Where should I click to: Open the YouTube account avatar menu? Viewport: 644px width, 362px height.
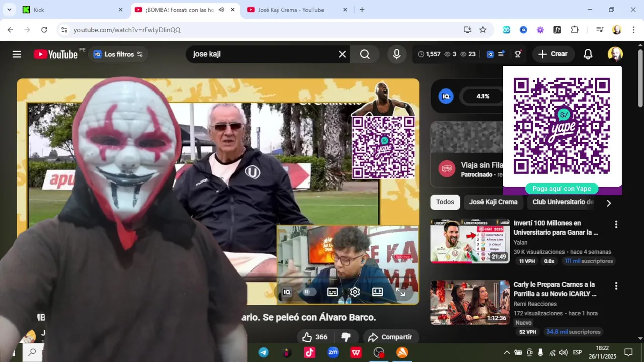click(615, 54)
